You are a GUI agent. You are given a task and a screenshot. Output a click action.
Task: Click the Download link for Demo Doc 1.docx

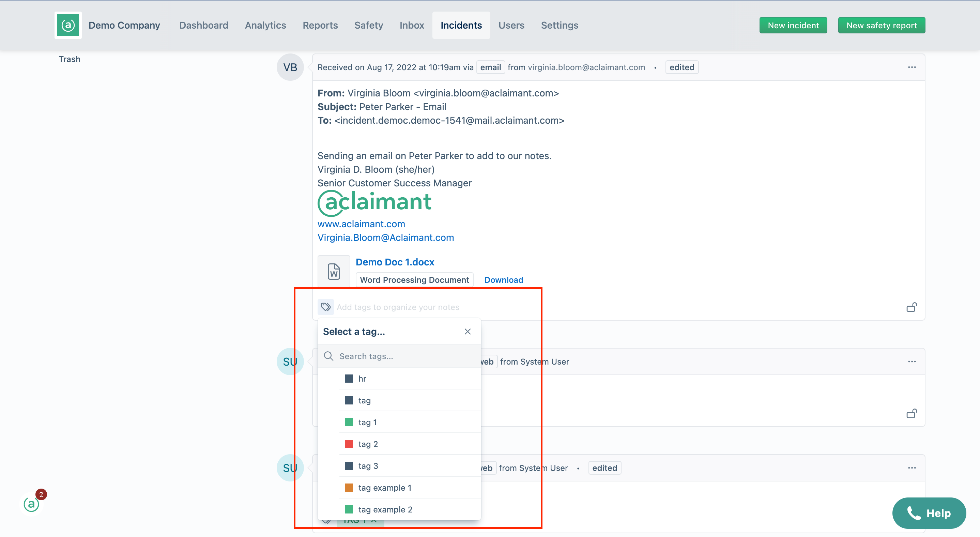504,279
